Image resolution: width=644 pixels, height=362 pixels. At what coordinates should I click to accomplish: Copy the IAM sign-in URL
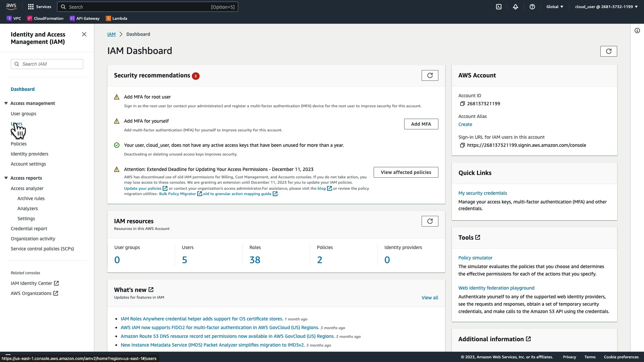click(462, 145)
